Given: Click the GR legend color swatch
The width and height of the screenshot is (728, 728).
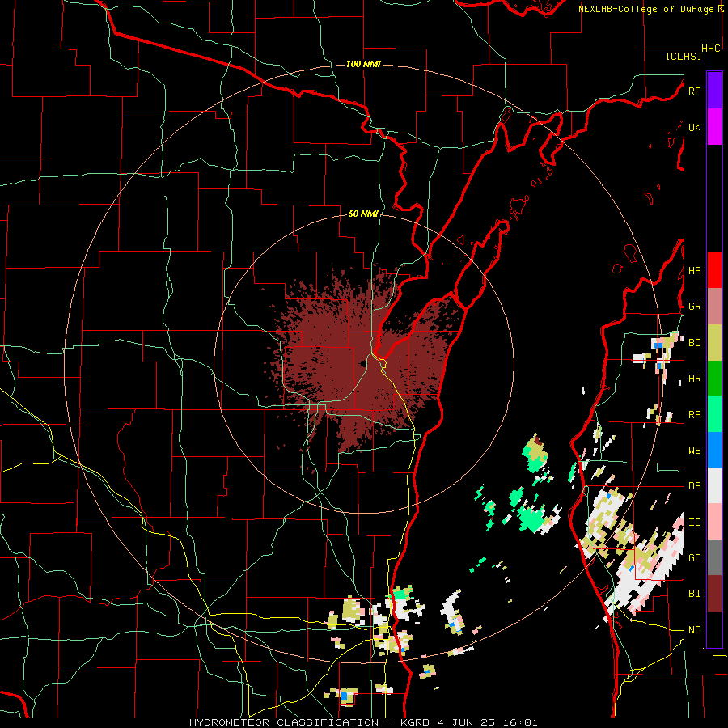Looking at the screenshot, I should pos(714,306).
